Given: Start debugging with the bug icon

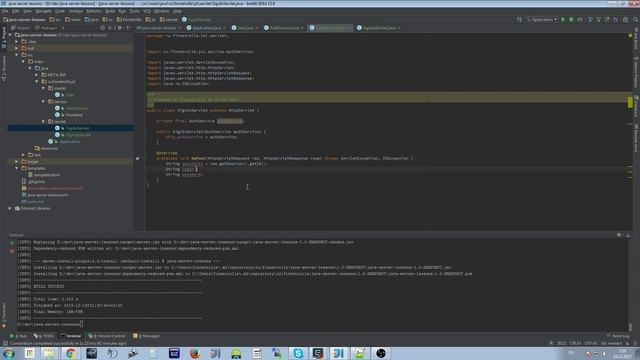Looking at the screenshot, I should click(x=571, y=19).
